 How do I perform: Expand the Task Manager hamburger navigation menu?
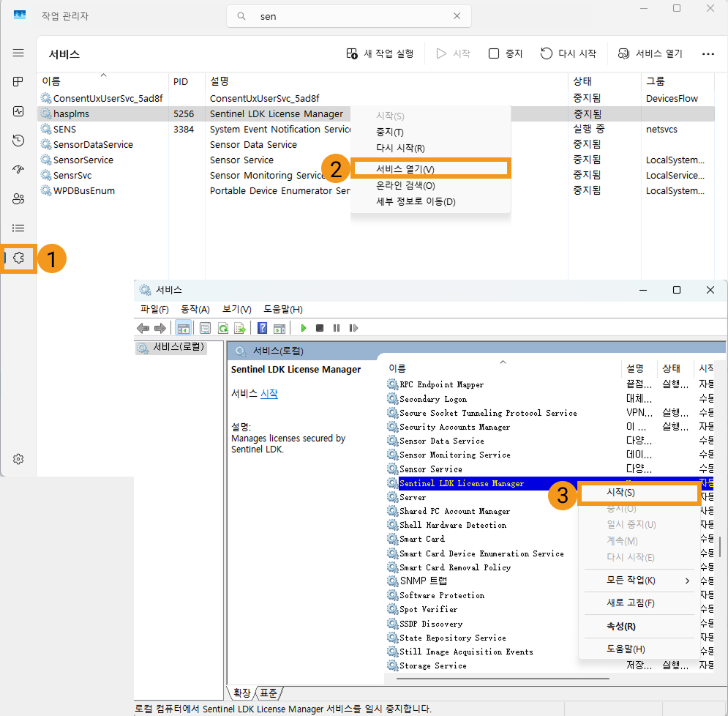(18, 53)
